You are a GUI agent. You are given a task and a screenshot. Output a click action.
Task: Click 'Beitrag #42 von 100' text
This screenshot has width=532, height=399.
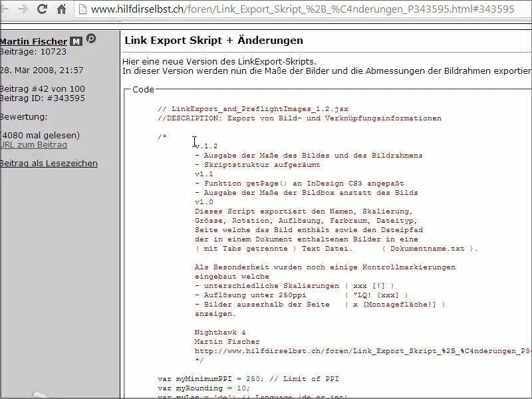pos(42,89)
